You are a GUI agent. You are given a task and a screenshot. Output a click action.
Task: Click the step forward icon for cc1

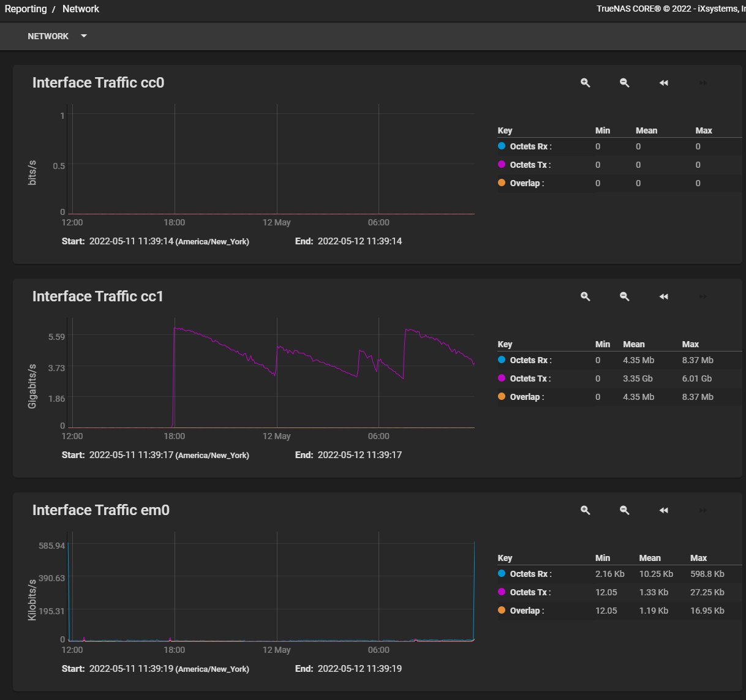(x=703, y=296)
